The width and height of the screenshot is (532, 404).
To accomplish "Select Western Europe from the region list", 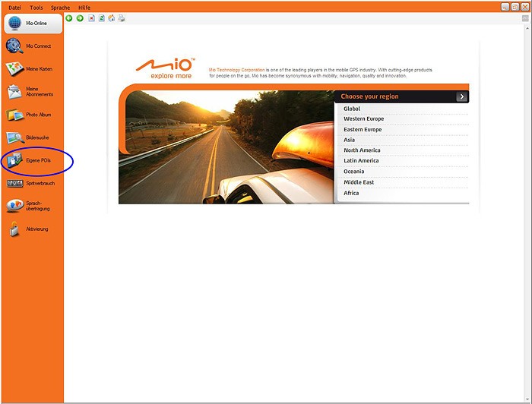I will pyautogui.click(x=364, y=119).
